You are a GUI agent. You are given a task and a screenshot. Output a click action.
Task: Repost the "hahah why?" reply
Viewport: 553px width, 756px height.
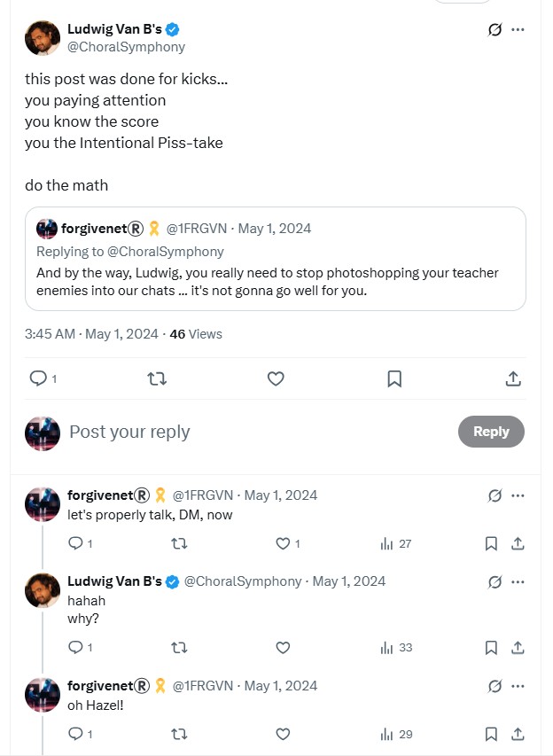[x=179, y=648]
